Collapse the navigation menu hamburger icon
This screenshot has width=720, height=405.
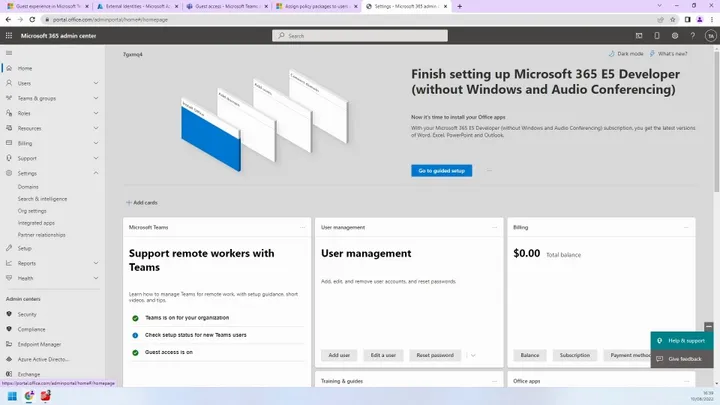tap(9, 53)
